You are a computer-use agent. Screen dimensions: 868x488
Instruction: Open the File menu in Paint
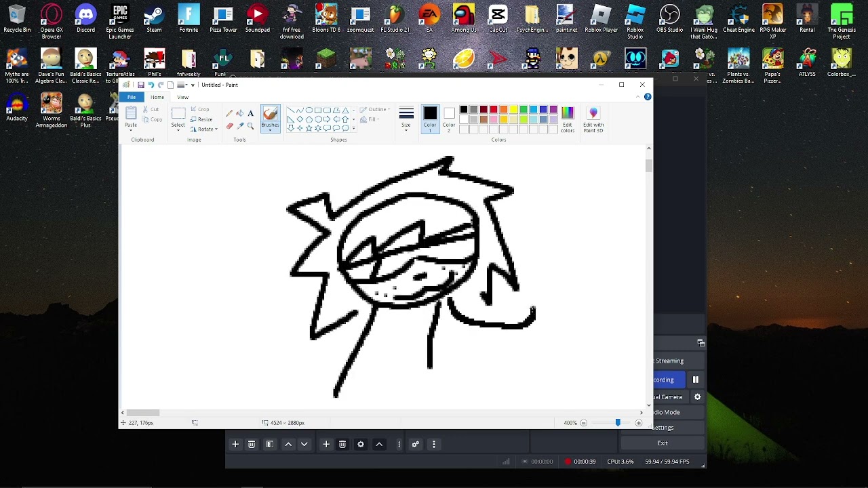132,97
